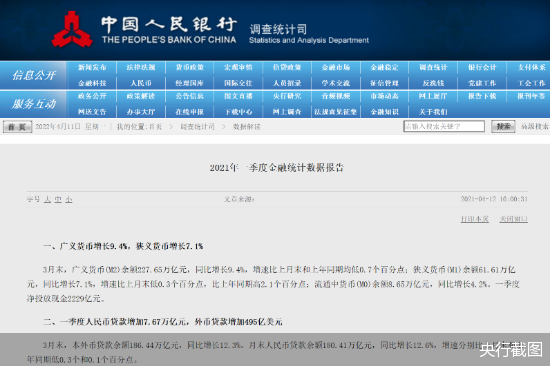
Task: Go to 人员招录 page
Action: 287,83
